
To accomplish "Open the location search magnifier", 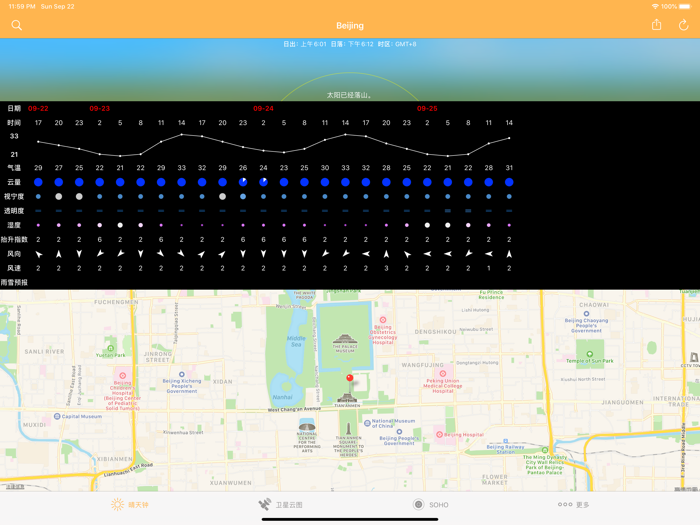I will click(17, 25).
